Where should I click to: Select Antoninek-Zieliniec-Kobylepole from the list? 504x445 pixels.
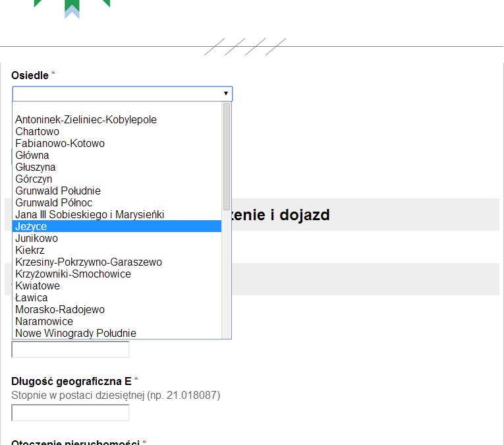coord(86,120)
